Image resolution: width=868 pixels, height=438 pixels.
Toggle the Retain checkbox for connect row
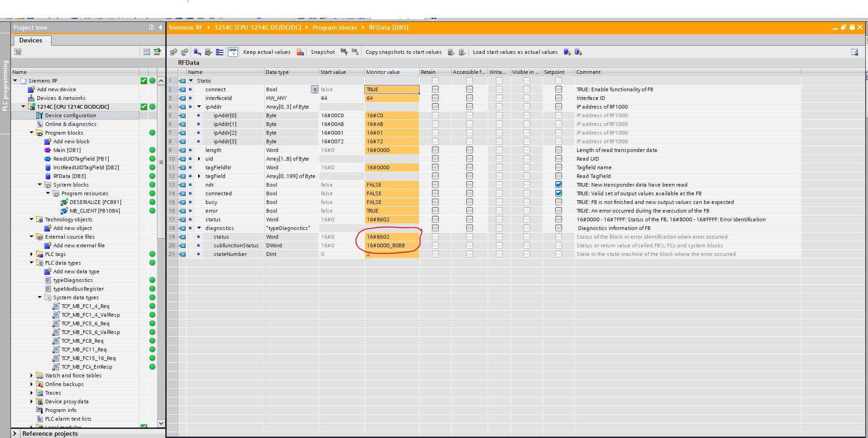435,89
